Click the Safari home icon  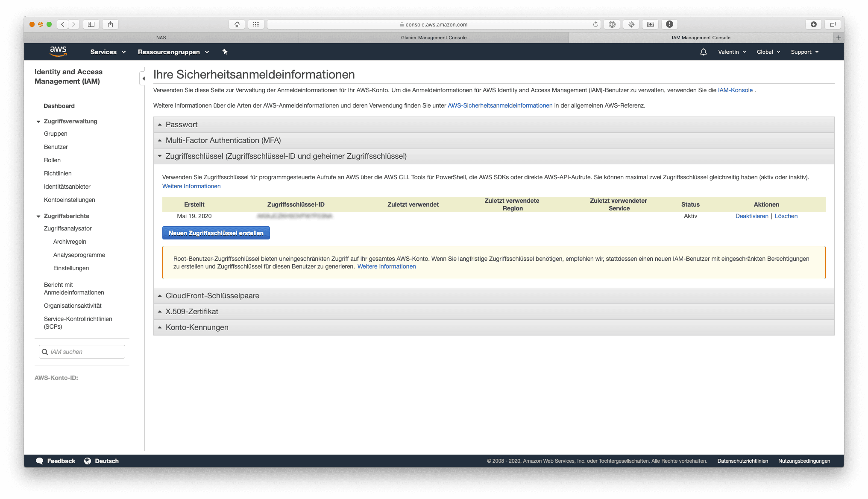pyautogui.click(x=237, y=24)
